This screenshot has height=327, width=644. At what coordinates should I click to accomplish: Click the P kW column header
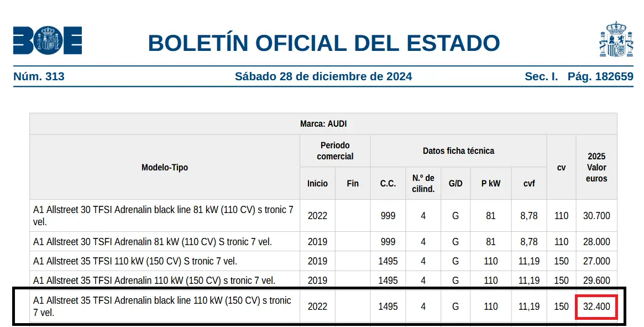point(490,183)
